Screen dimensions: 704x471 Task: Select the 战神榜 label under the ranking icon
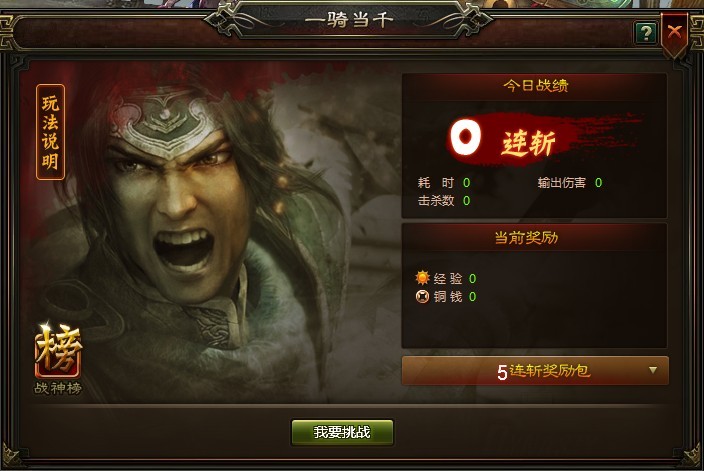click(58, 388)
